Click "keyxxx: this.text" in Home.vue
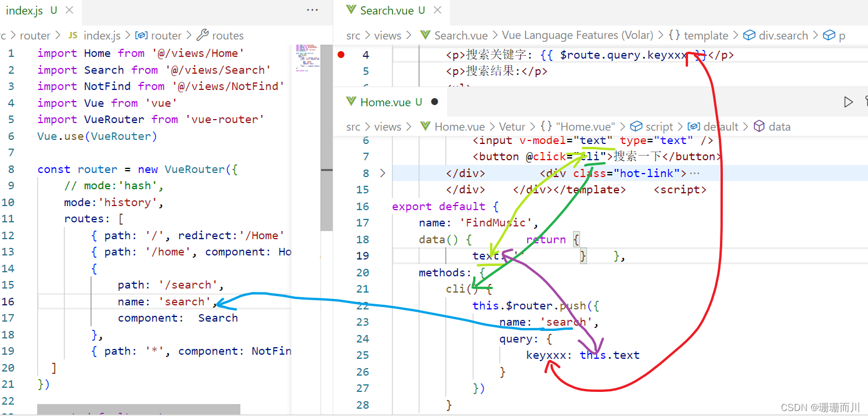The width and height of the screenshot is (868, 418). pos(583,355)
